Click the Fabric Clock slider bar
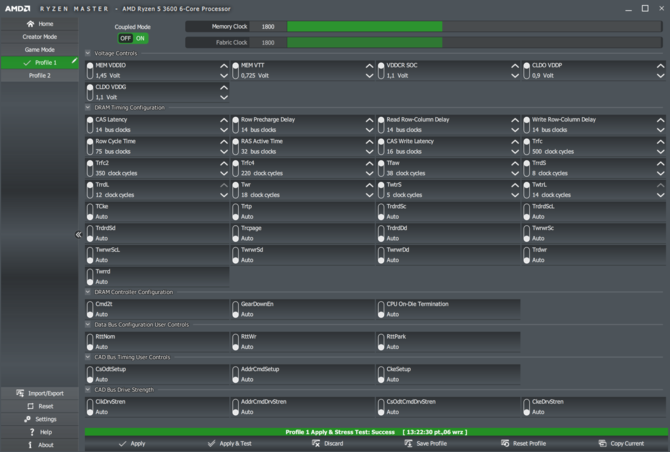Screen dimensions: 670x452 (x=475, y=42)
